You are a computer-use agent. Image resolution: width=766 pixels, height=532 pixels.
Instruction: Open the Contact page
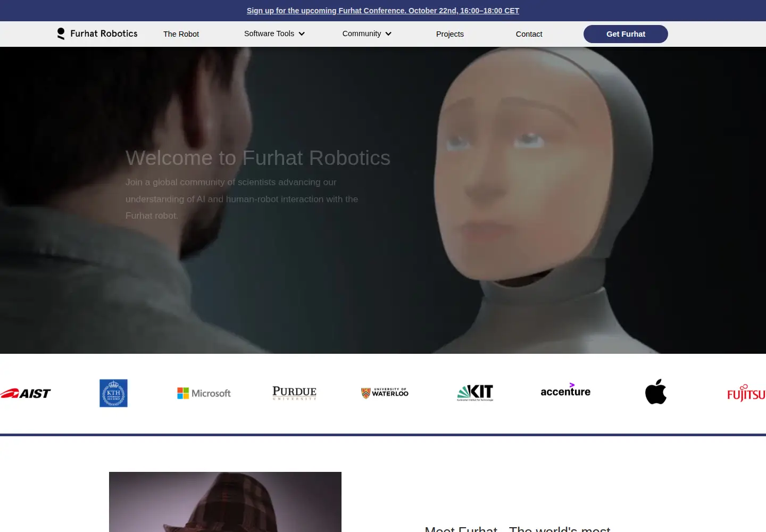click(529, 34)
